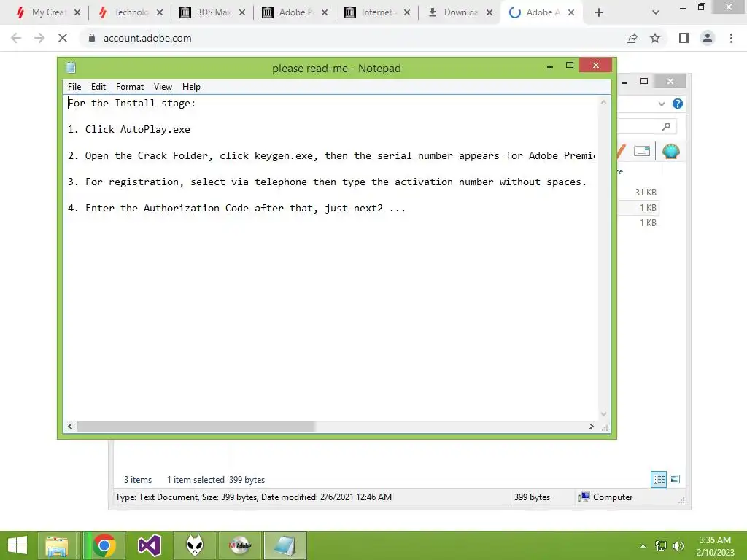Open the Chrome three-dot menu
747x560 pixels.
click(x=731, y=38)
